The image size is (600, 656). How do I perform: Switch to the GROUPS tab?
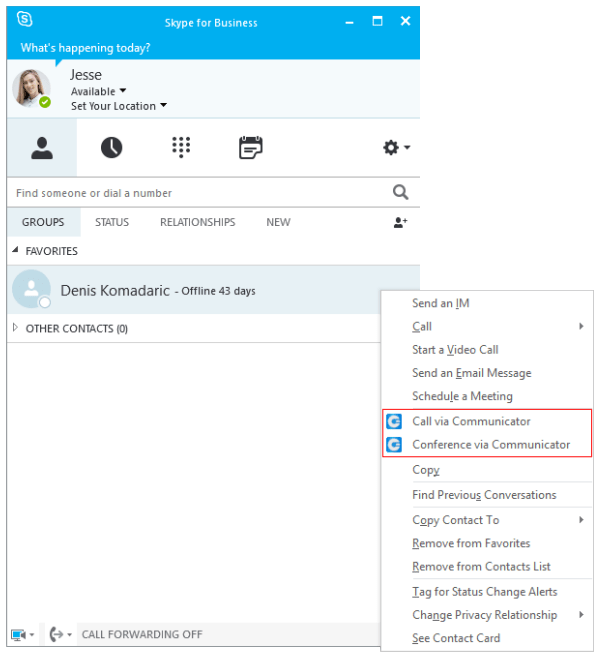tap(43, 222)
